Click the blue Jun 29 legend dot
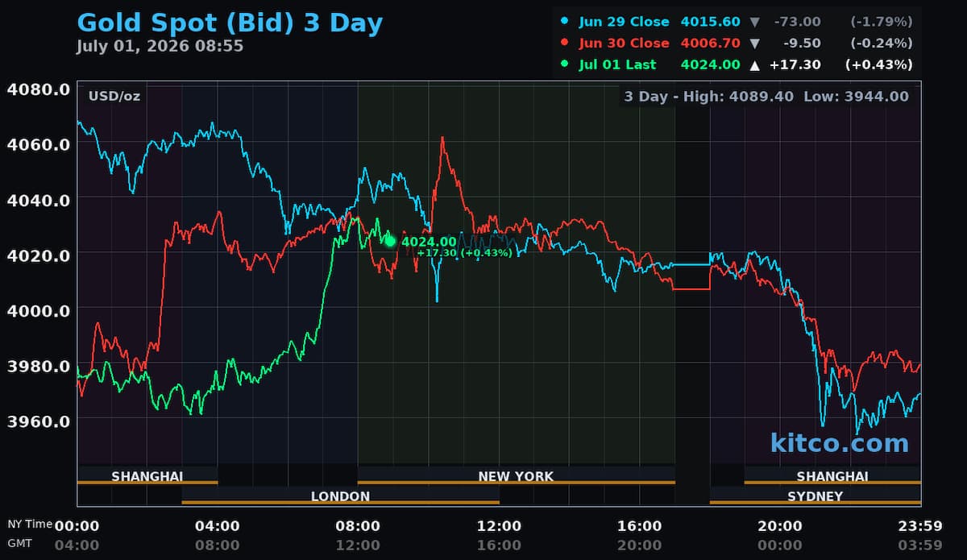The height and width of the screenshot is (560, 967). pyautogui.click(x=564, y=22)
